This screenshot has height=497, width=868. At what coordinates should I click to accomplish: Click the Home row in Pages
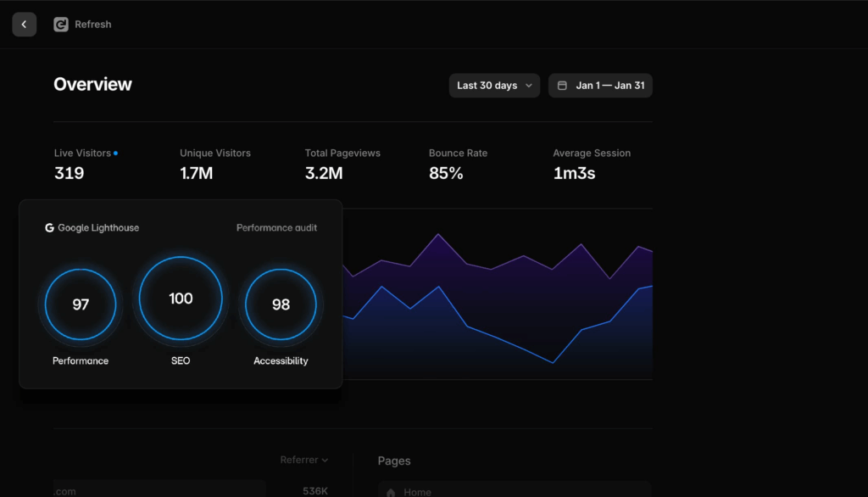point(514,490)
